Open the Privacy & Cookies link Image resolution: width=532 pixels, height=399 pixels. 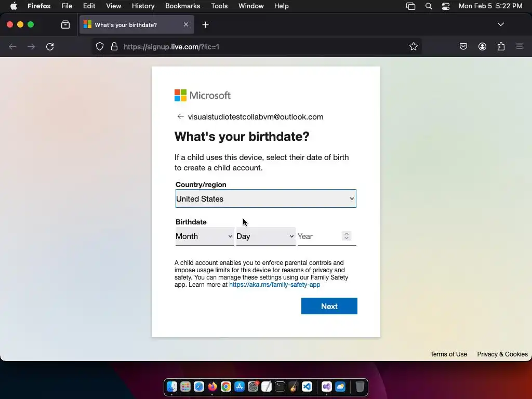pyautogui.click(x=502, y=354)
